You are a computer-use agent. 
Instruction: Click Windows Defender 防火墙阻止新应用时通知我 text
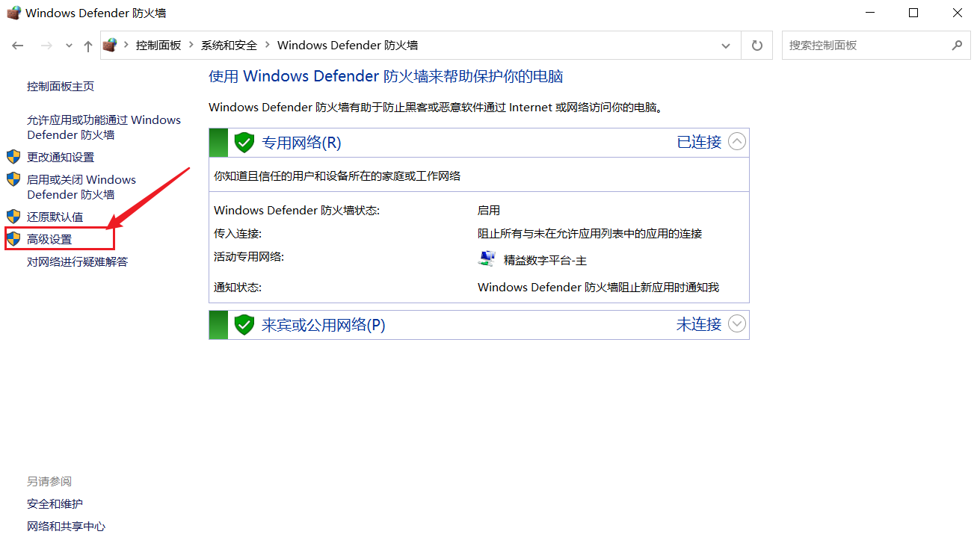(x=598, y=288)
